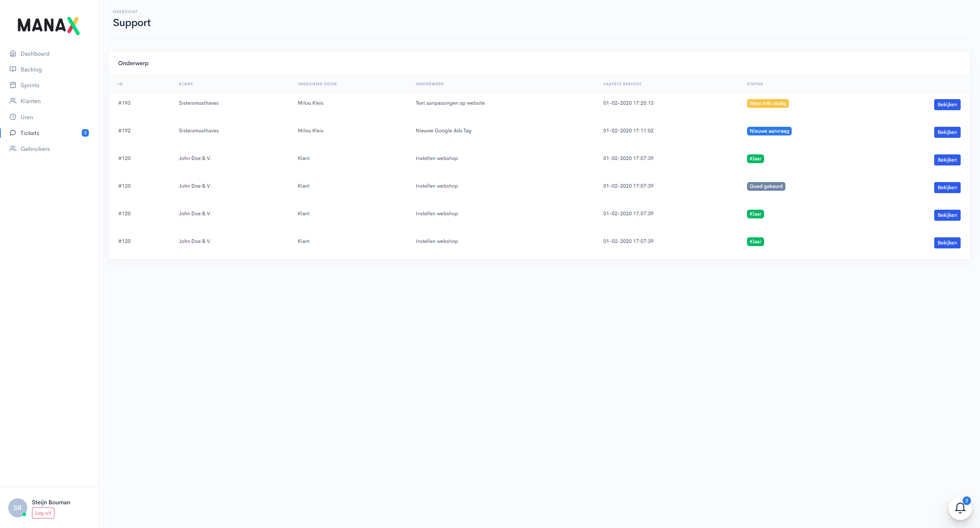980x528 pixels.
Task: Click the Gebruikers users icon
Action: tap(13, 148)
